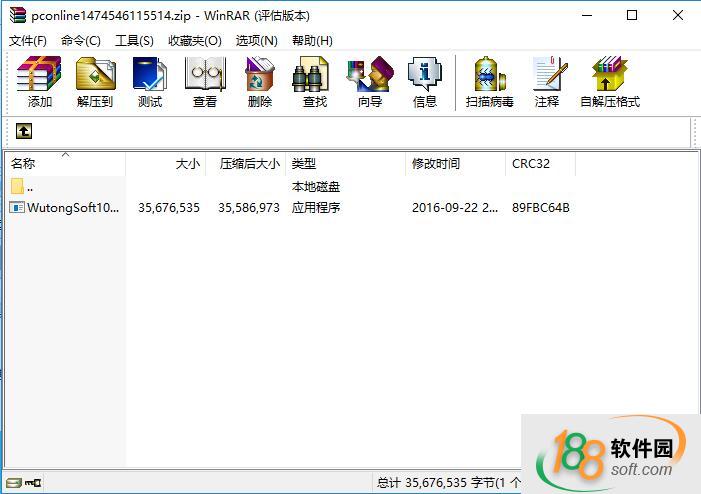The image size is (701, 494).
Task: Run the Test (测试) archive tool
Action: coord(150,81)
